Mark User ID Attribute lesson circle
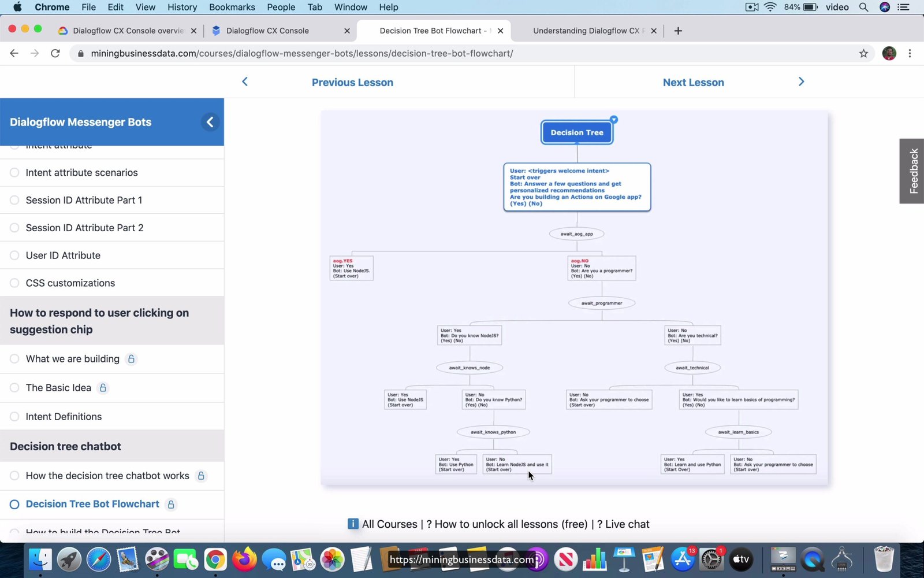 coord(14,255)
